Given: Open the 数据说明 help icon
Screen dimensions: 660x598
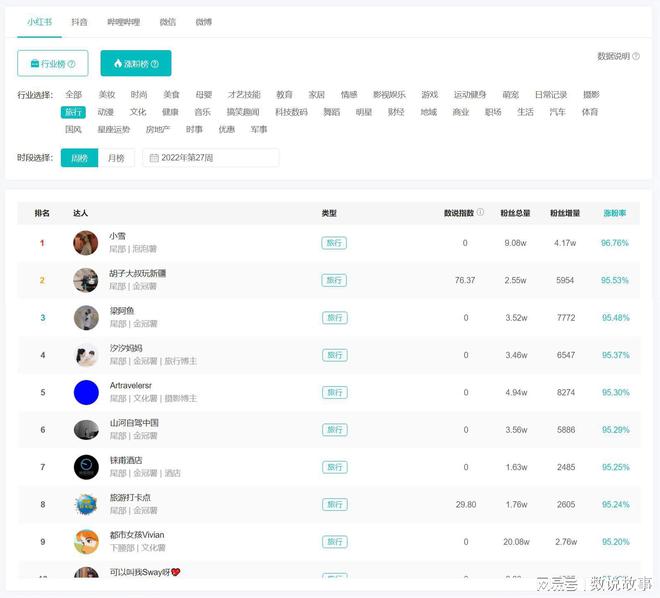Looking at the screenshot, I should [636, 56].
